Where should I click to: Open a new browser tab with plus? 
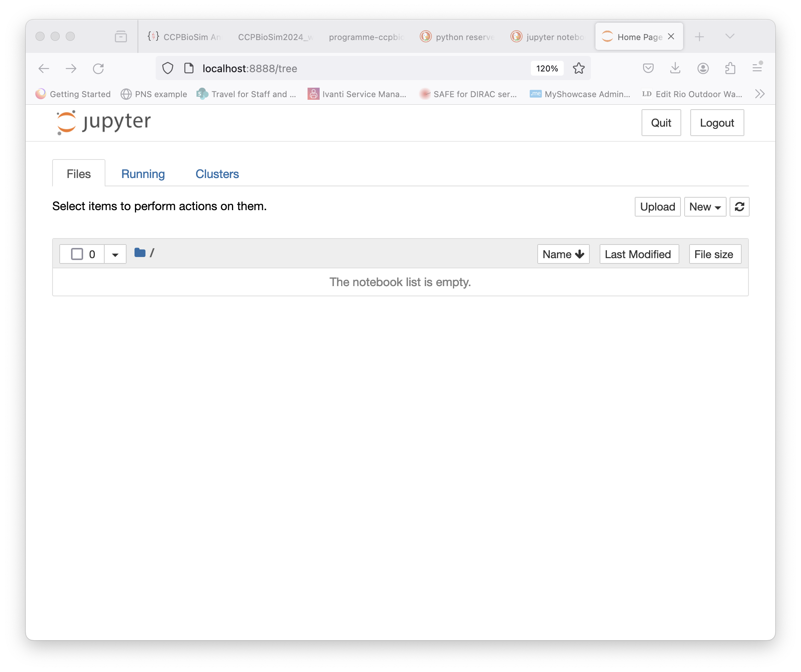(699, 37)
